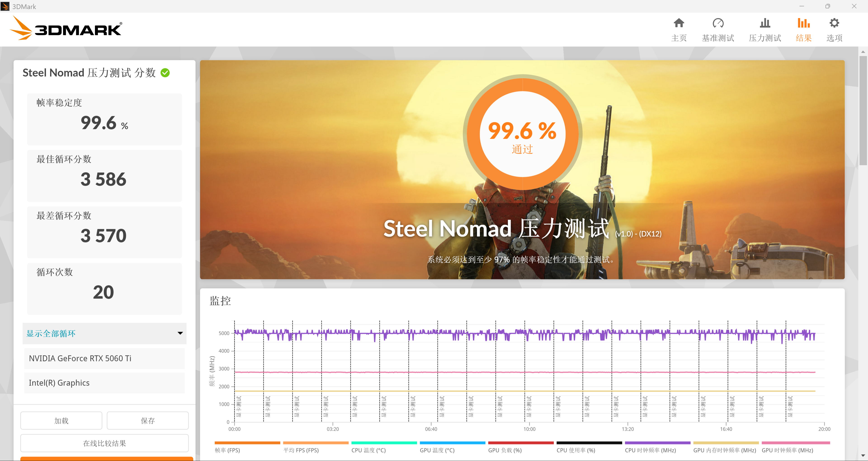Viewport: 868px width, 461px height.
Task: Toggle the 帧率 (FPS) legend series
Action: (x=227, y=450)
